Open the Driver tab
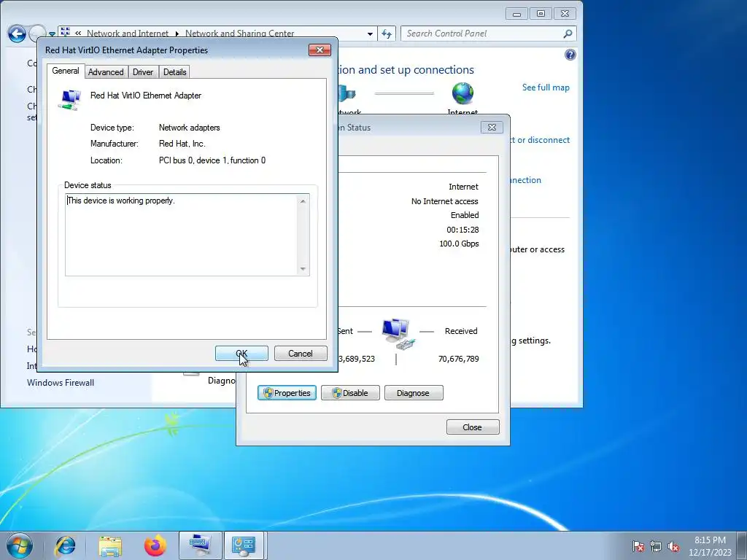This screenshot has width=747, height=560. [143, 72]
